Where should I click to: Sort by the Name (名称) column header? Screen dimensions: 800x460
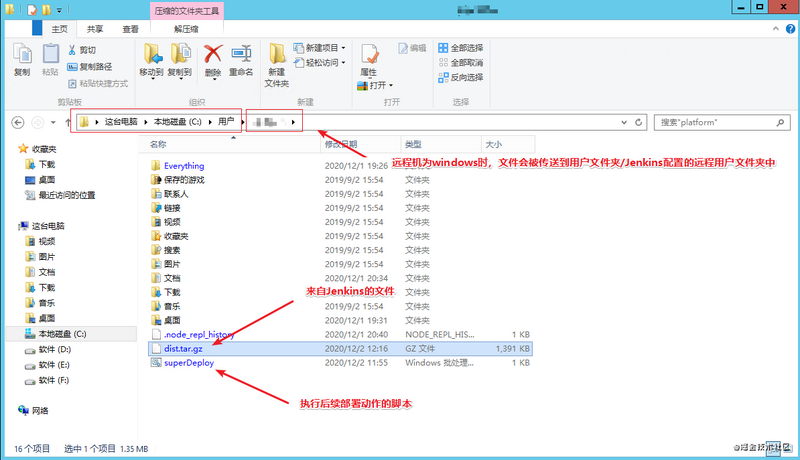230,144
